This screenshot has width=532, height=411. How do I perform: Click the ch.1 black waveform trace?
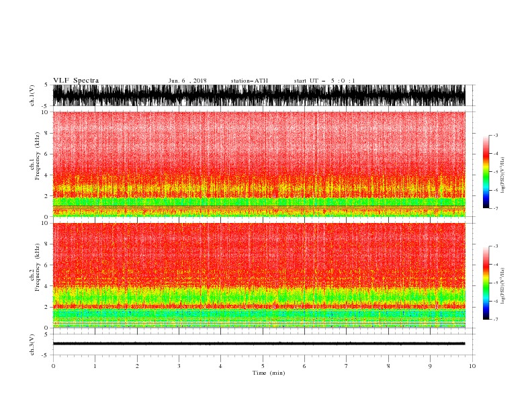tap(259, 95)
